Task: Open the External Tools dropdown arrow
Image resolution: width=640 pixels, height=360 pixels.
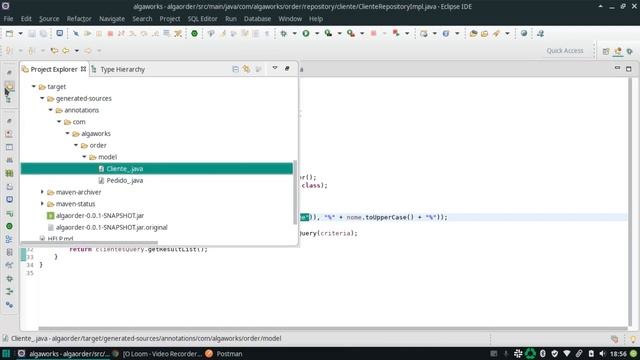Action: pyautogui.click(x=362, y=33)
